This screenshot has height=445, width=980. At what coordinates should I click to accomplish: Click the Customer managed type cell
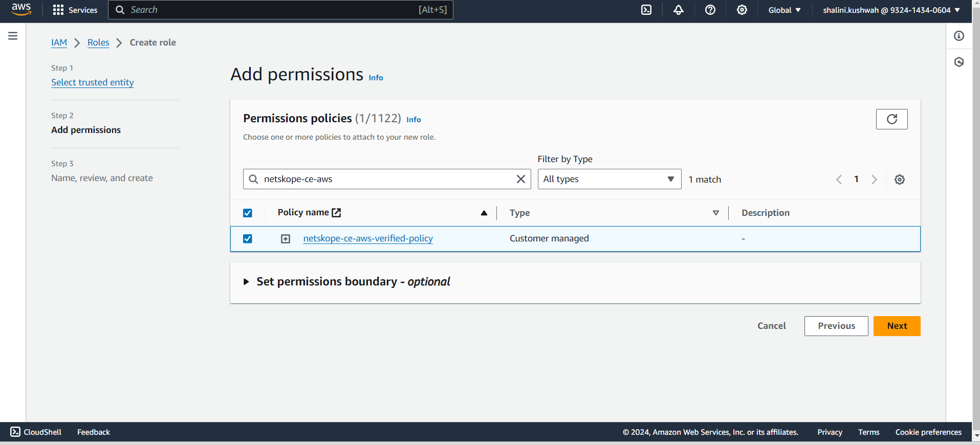coord(549,238)
